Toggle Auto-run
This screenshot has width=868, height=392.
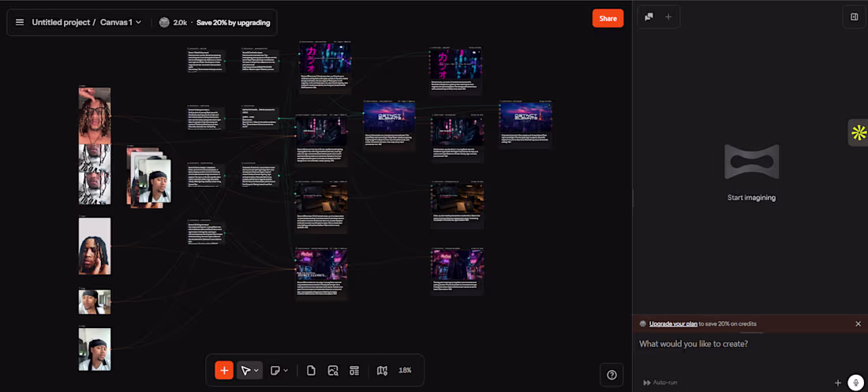(x=660, y=383)
